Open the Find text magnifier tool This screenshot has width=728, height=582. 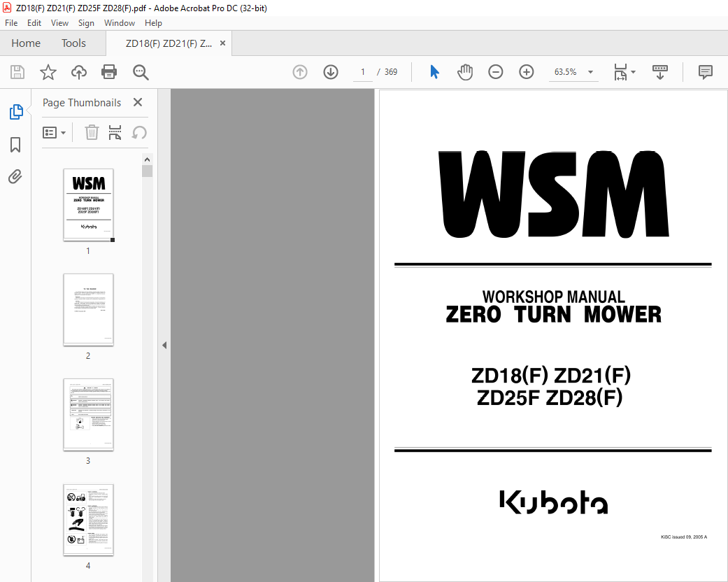click(x=140, y=72)
